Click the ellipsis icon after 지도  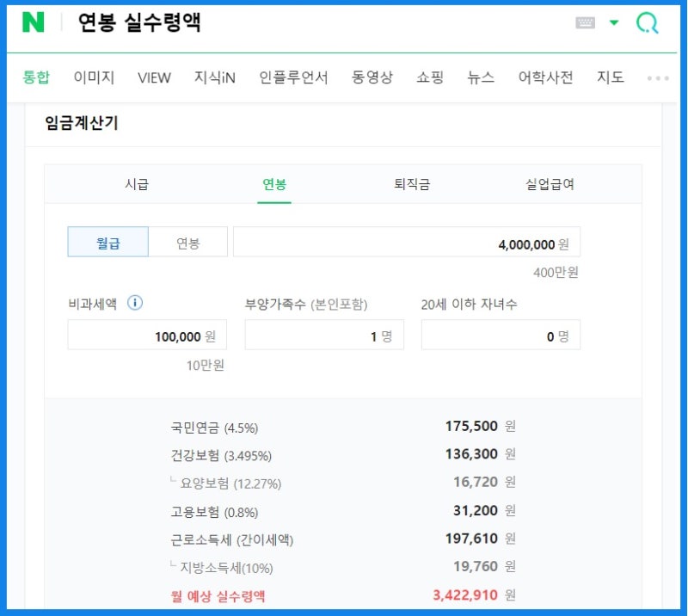tap(657, 77)
